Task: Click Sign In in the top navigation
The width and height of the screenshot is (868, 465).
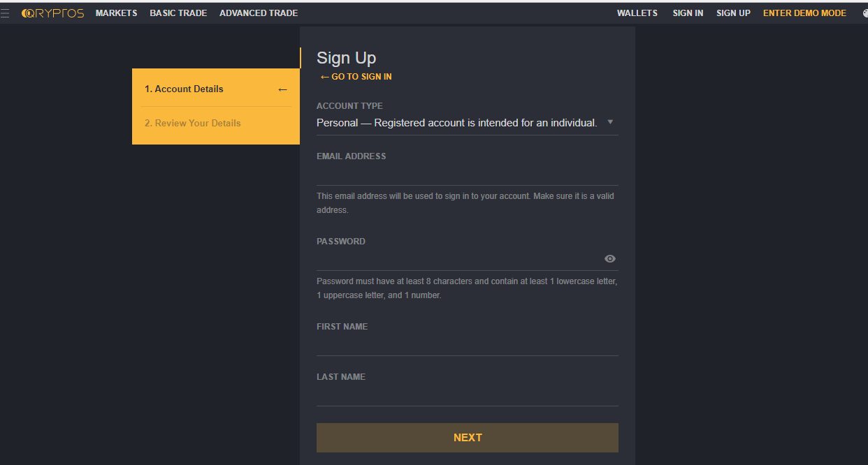Action: point(688,13)
